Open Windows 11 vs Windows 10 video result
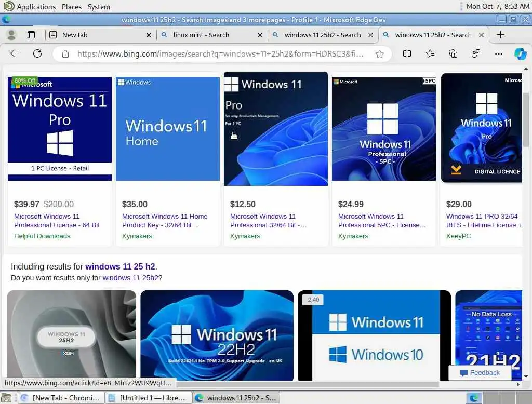 (374, 335)
